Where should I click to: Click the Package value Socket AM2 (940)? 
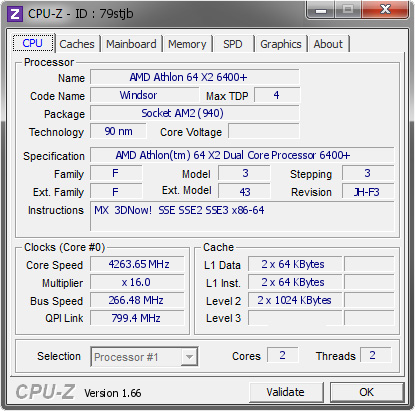pos(195,113)
